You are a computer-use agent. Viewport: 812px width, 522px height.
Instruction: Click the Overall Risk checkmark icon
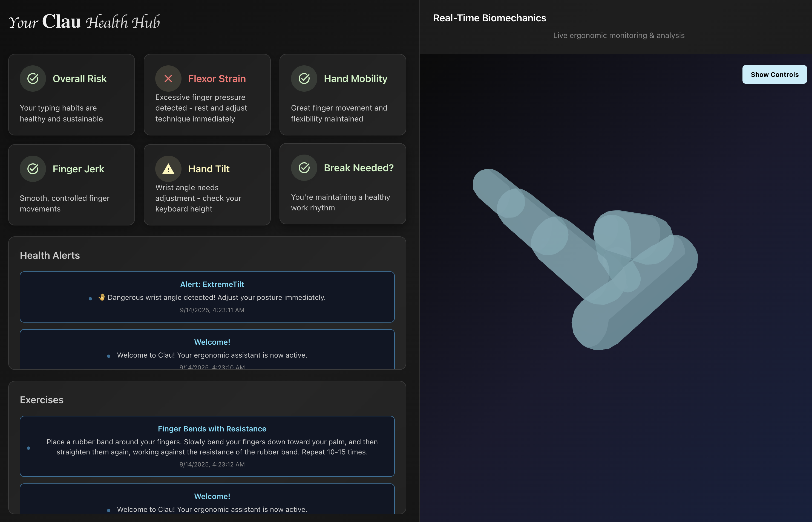(33, 79)
